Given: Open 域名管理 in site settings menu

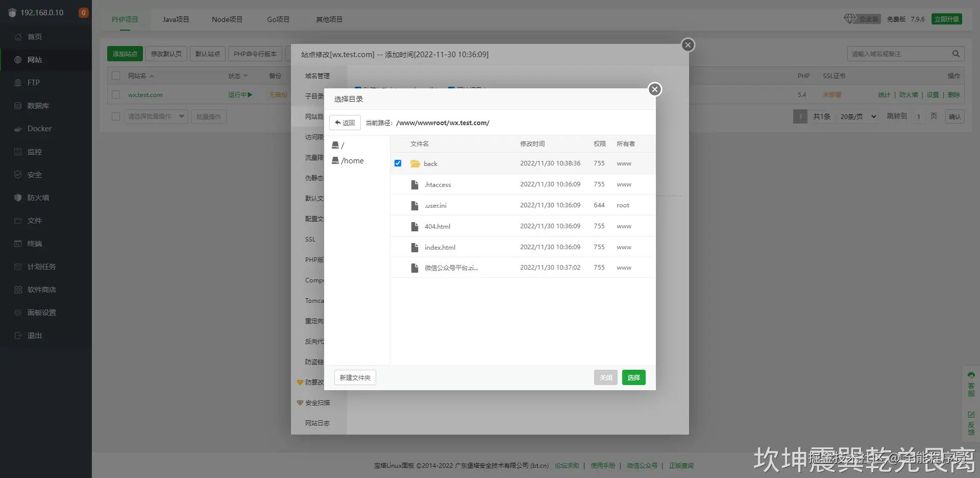Looking at the screenshot, I should click(x=317, y=76).
